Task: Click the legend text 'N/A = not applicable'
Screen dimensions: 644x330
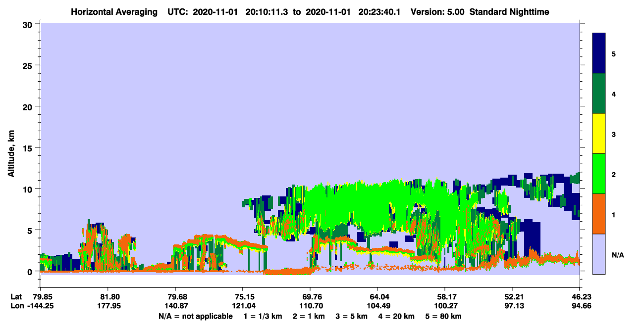Action: coord(195,316)
